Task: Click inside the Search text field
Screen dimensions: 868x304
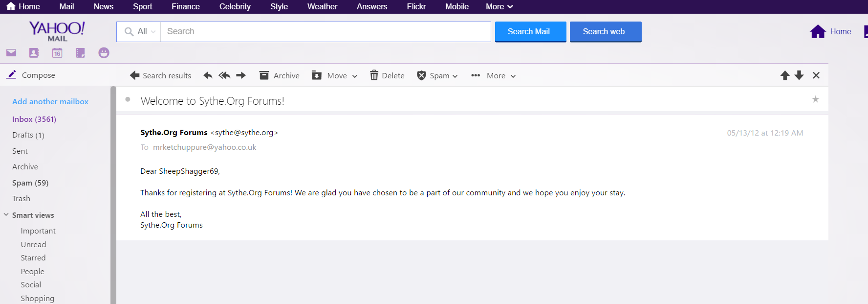Action: point(325,31)
